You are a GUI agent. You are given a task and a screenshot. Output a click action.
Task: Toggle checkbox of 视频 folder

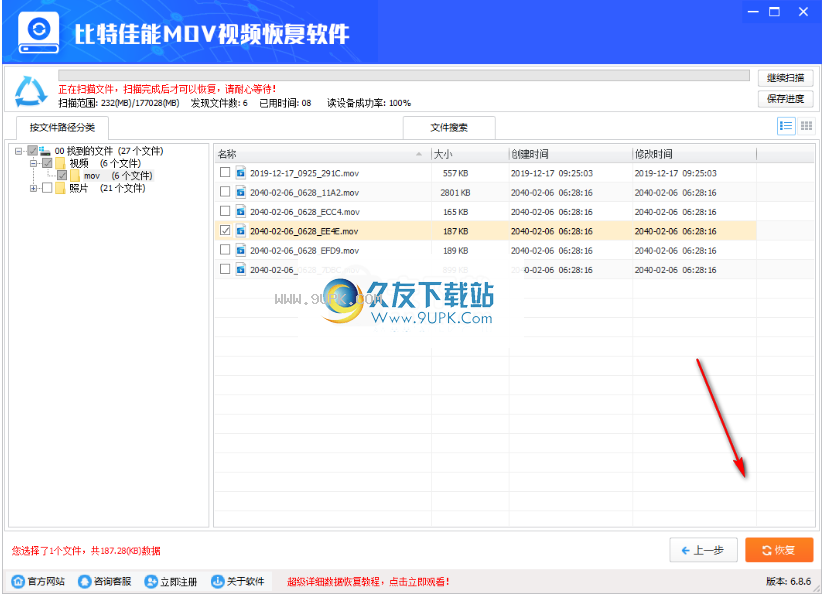pyautogui.click(x=47, y=163)
